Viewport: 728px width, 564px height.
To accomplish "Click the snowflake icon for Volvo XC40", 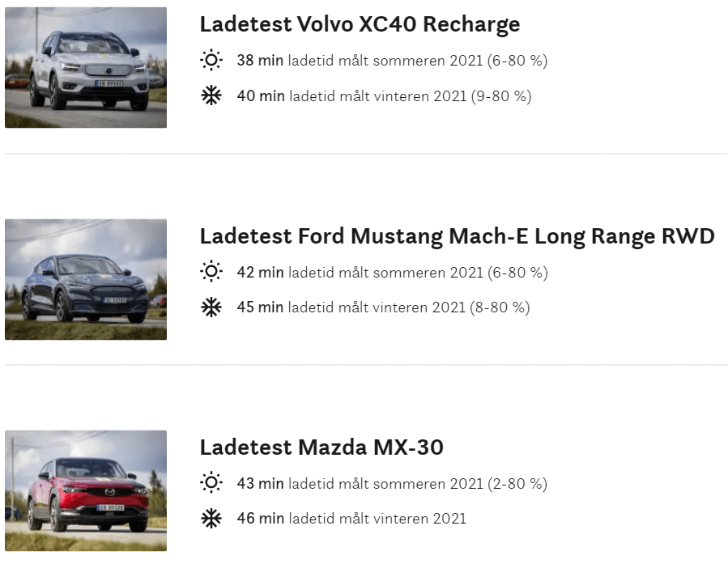I will coord(211,96).
